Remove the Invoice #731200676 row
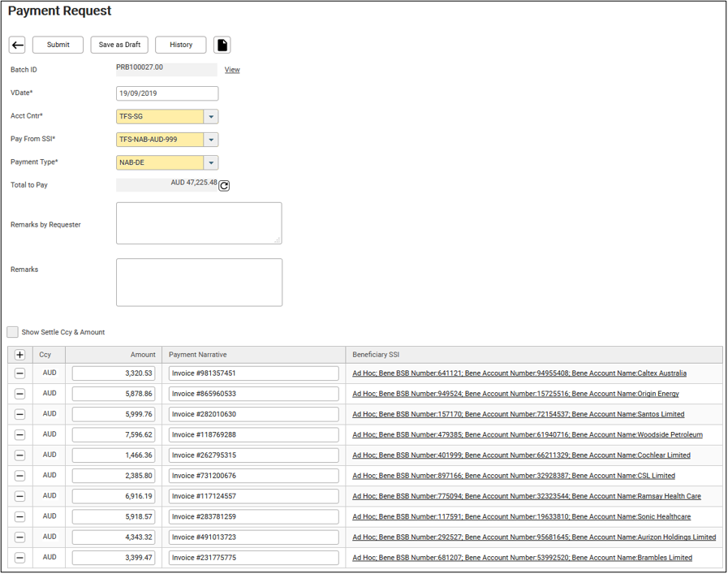The image size is (728, 574). point(20,476)
